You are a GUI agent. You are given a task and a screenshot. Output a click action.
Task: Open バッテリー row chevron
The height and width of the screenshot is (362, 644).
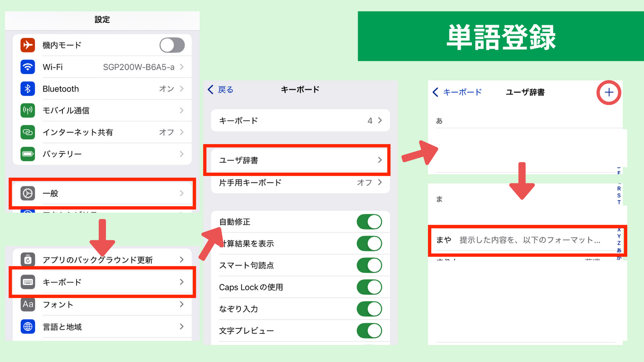point(182,154)
